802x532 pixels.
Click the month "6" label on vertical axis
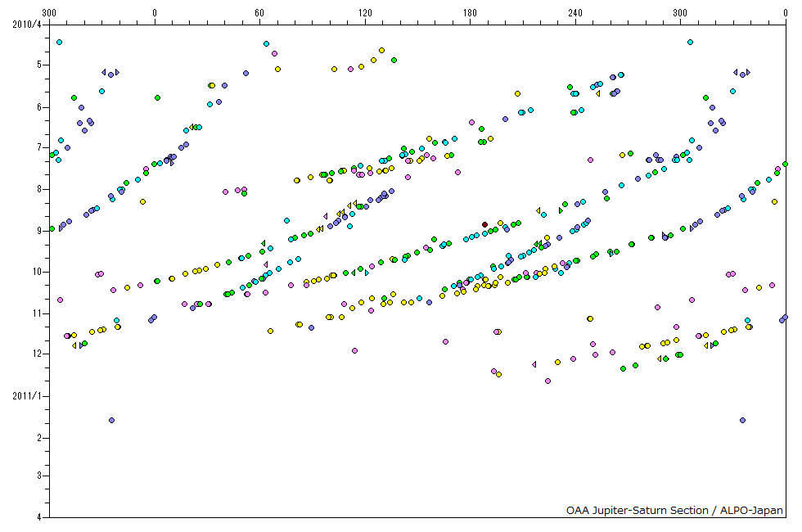coord(39,107)
